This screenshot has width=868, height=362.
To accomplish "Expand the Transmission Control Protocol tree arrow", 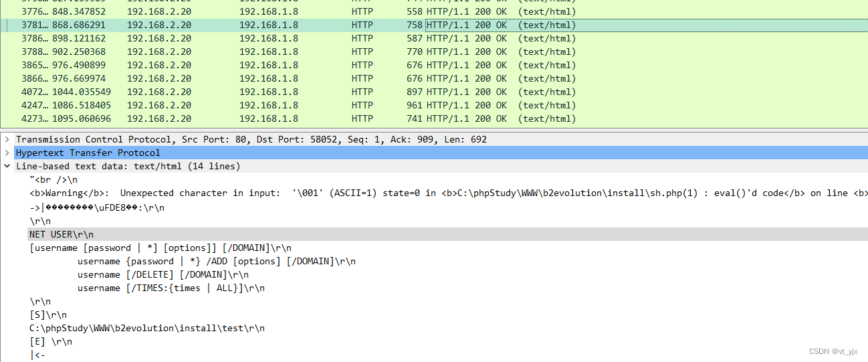I will 7,139.
